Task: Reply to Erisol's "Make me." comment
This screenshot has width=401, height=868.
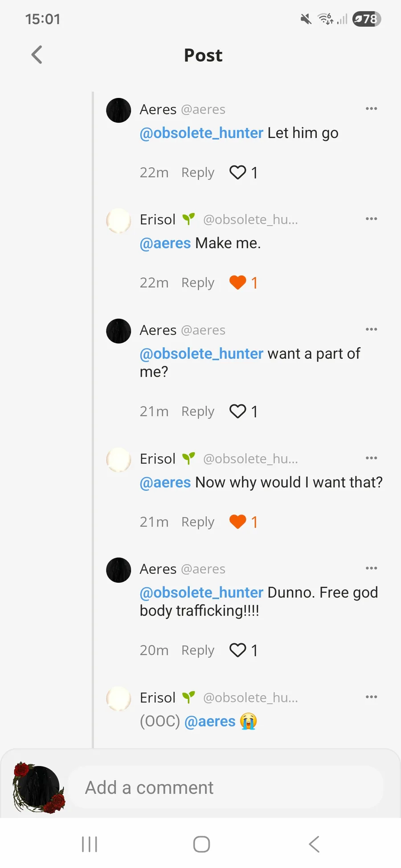Action: (x=197, y=283)
